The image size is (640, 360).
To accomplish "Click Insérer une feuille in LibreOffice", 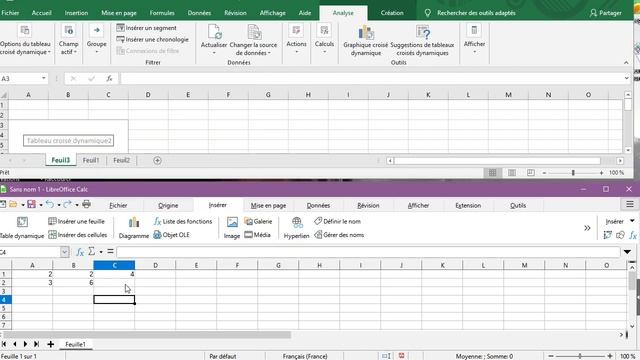I will pyautogui.click(x=76, y=221).
